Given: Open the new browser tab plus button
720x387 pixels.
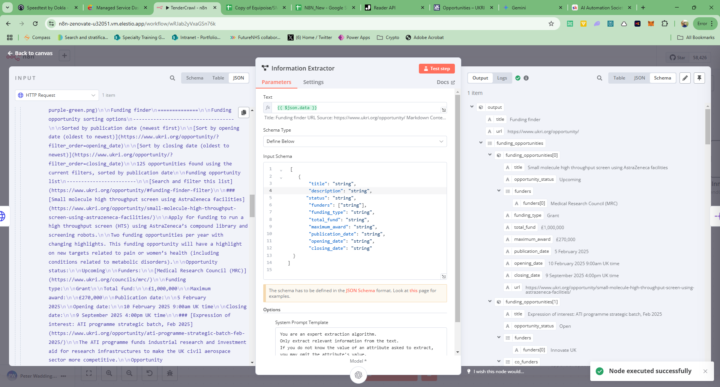Looking at the screenshot, I should 643,7.
